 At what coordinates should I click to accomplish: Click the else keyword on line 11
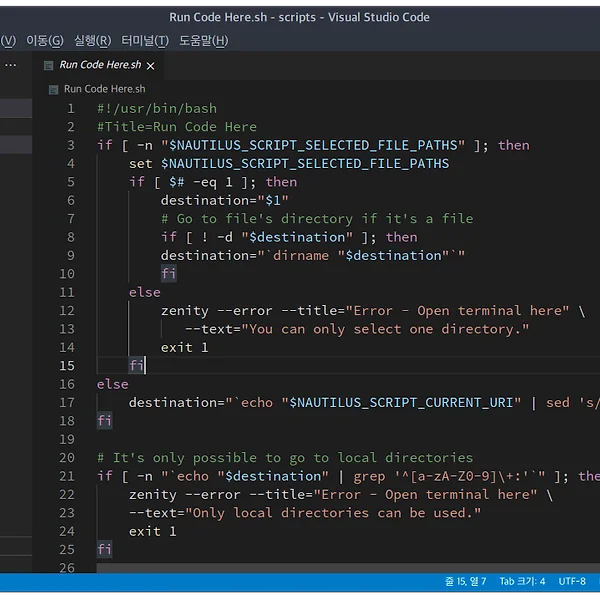145,292
